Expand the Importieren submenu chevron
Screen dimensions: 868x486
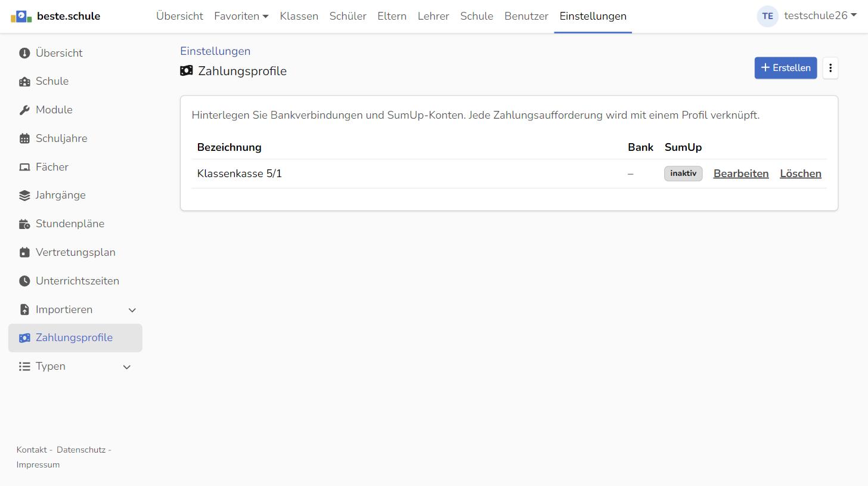[x=132, y=310]
